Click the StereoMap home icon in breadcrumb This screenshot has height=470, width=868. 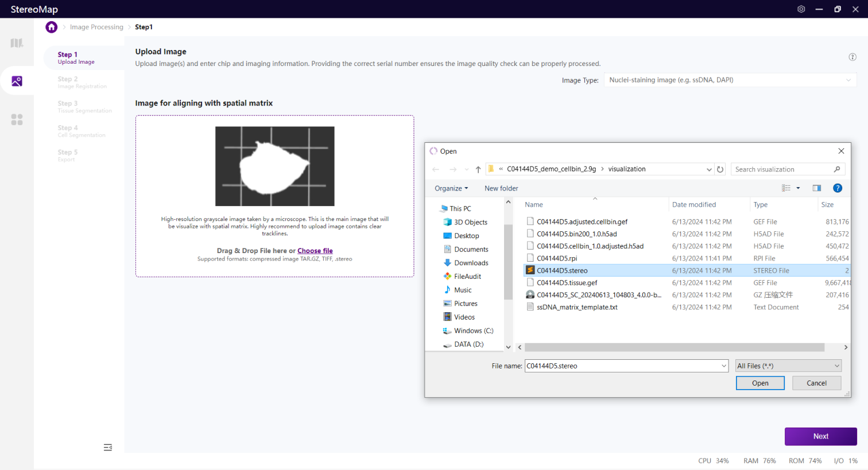coord(52,27)
